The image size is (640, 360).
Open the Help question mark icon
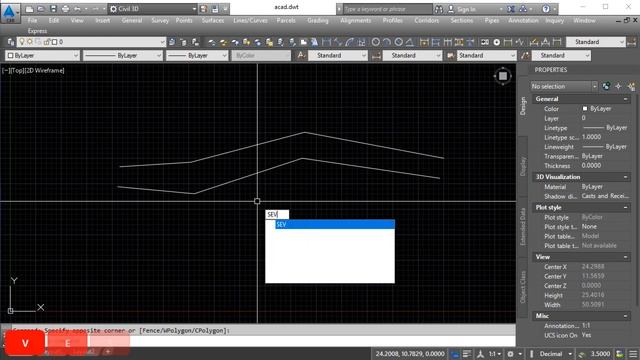pos(546,9)
